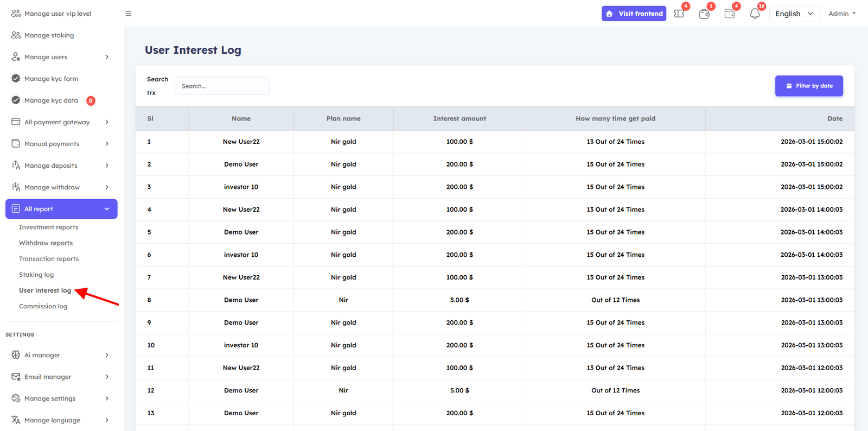Expand Manage language chevron
Screen dimensions: 868x431
(107, 420)
